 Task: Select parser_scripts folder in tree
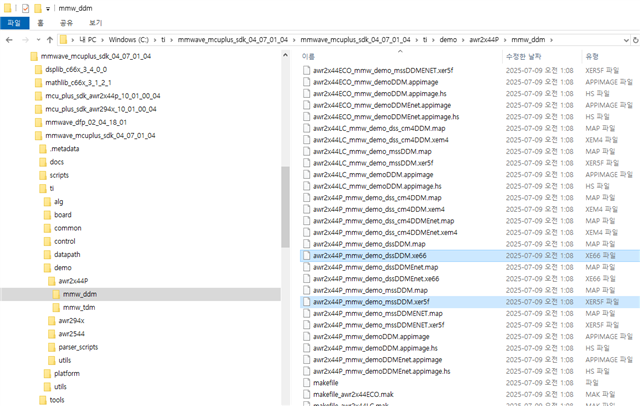tap(78, 347)
